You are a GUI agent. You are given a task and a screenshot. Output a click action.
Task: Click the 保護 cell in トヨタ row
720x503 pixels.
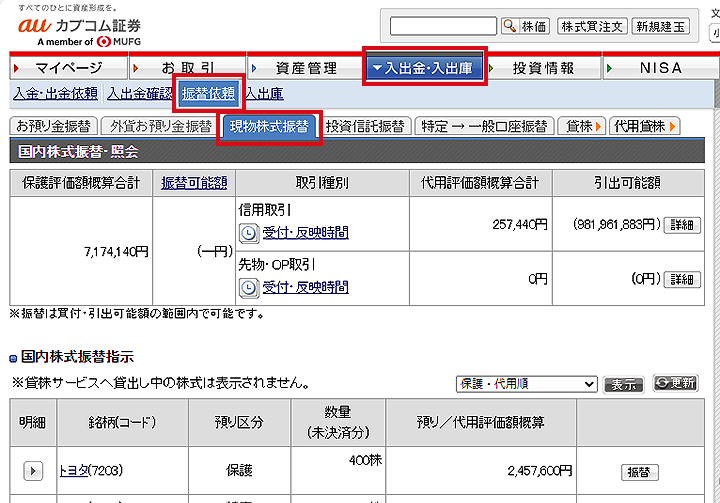pos(239,471)
